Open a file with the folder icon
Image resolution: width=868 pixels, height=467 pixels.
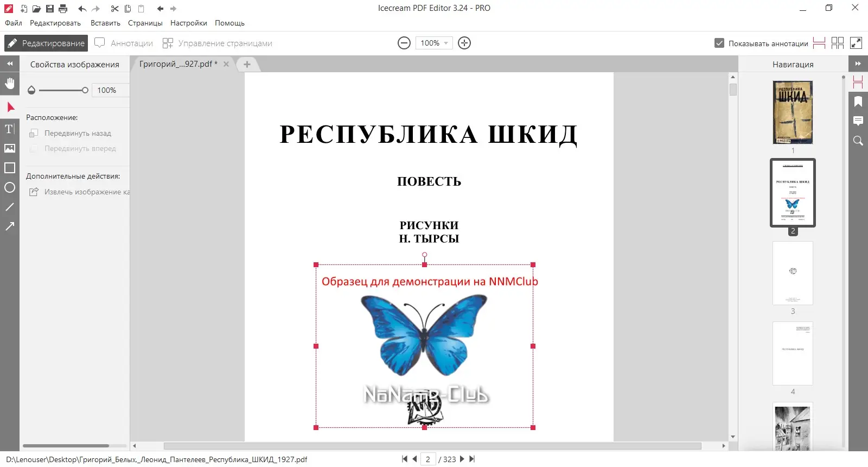click(x=36, y=9)
